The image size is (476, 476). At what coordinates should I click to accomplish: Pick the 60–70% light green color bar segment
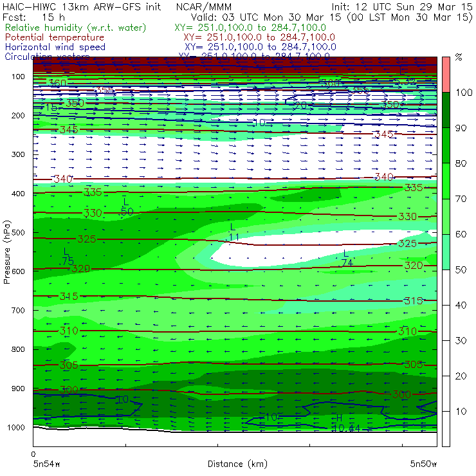(446, 216)
